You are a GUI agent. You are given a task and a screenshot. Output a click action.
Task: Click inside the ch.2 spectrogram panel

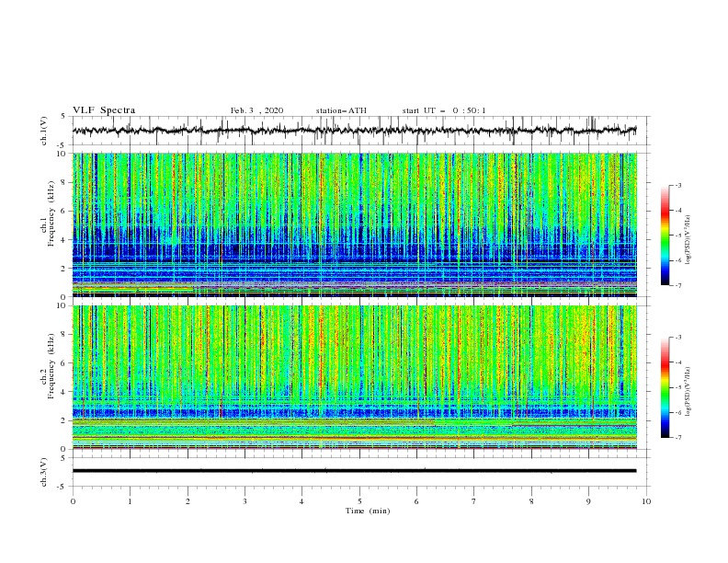tap(354, 377)
